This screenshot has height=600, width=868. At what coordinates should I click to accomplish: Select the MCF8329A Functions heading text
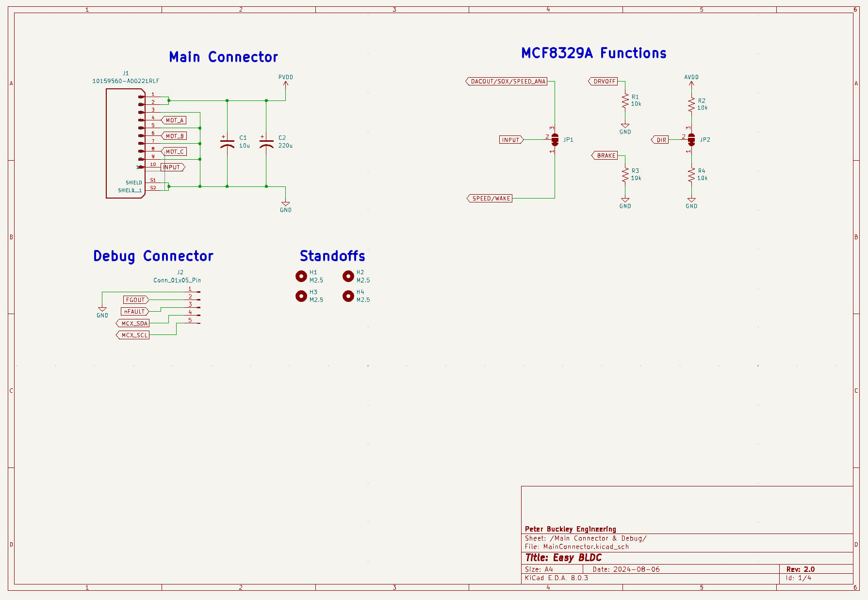[594, 53]
